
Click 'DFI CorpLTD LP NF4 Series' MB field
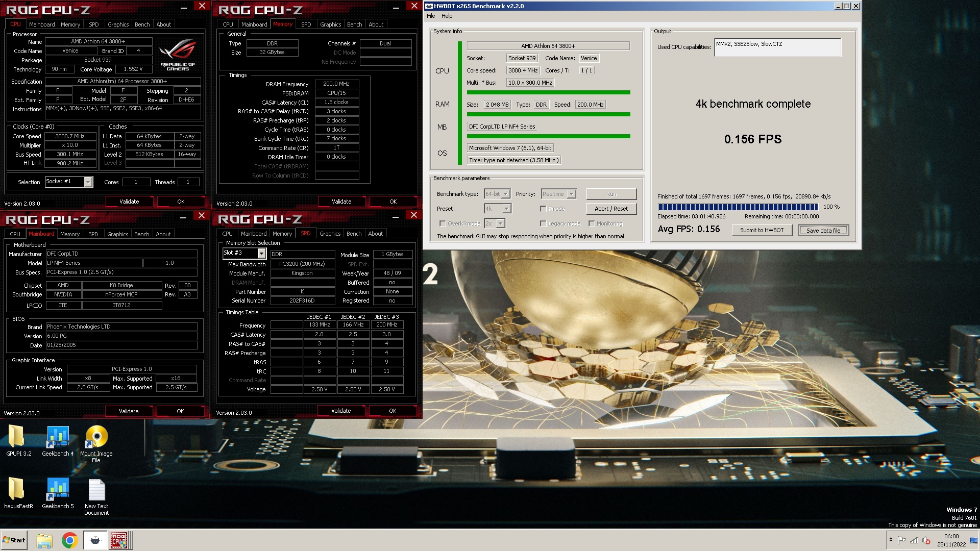pyautogui.click(x=502, y=127)
